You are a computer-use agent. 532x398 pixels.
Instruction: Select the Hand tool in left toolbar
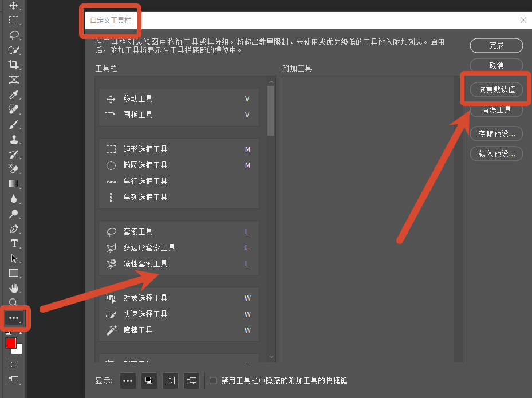point(14,289)
